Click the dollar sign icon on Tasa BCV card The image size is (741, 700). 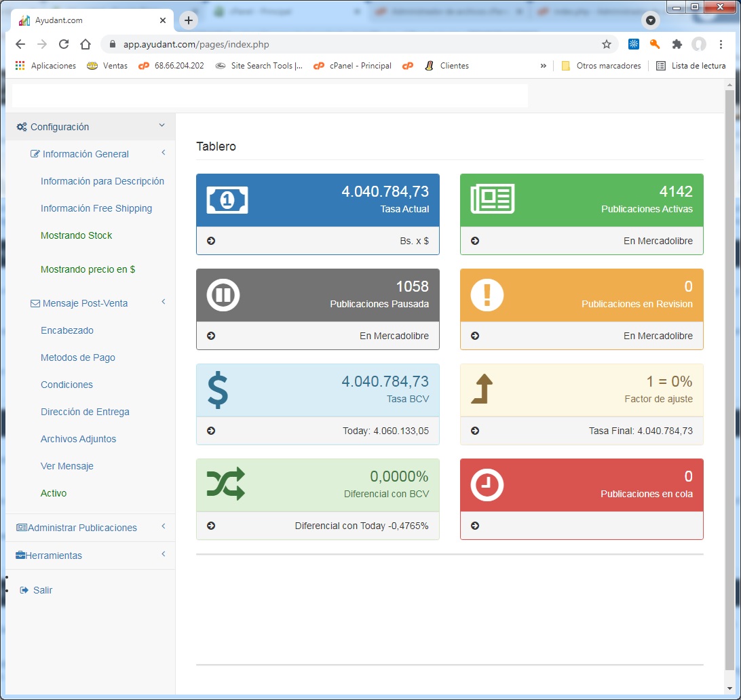pyautogui.click(x=217, y=390)
